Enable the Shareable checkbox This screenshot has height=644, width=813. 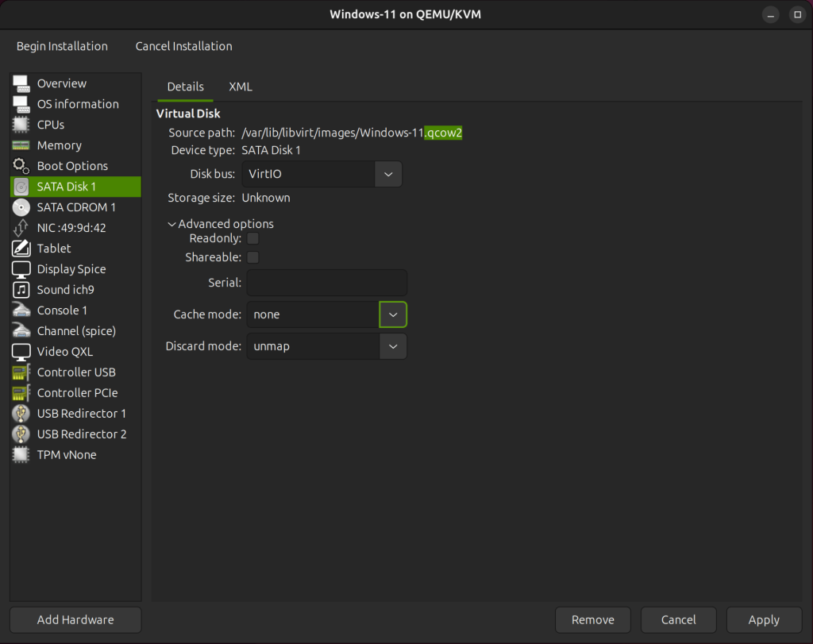(252, 256)
